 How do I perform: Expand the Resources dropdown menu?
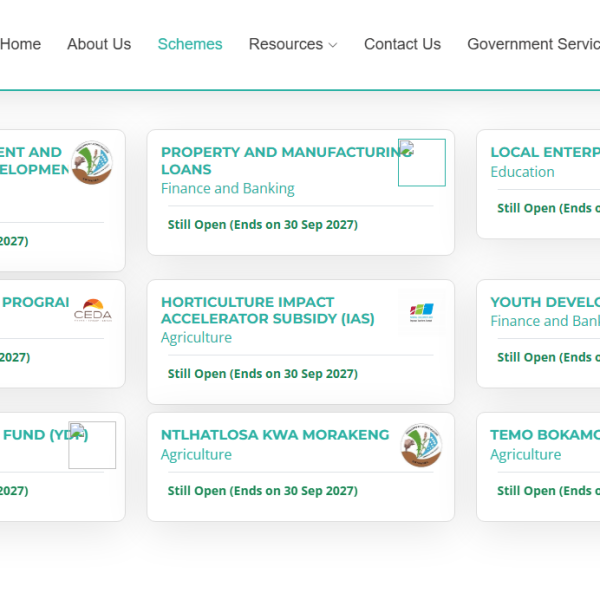293,44
